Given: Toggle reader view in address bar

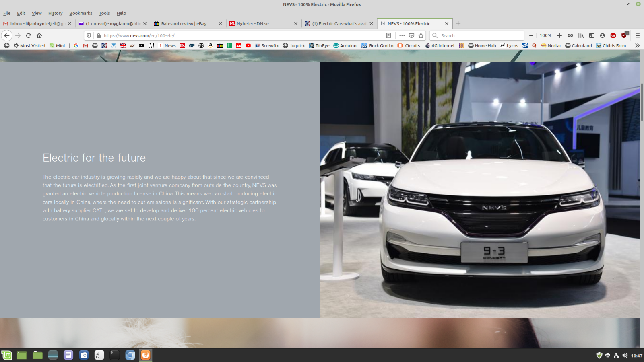Looking at the screenshot, I should [388, 35].
